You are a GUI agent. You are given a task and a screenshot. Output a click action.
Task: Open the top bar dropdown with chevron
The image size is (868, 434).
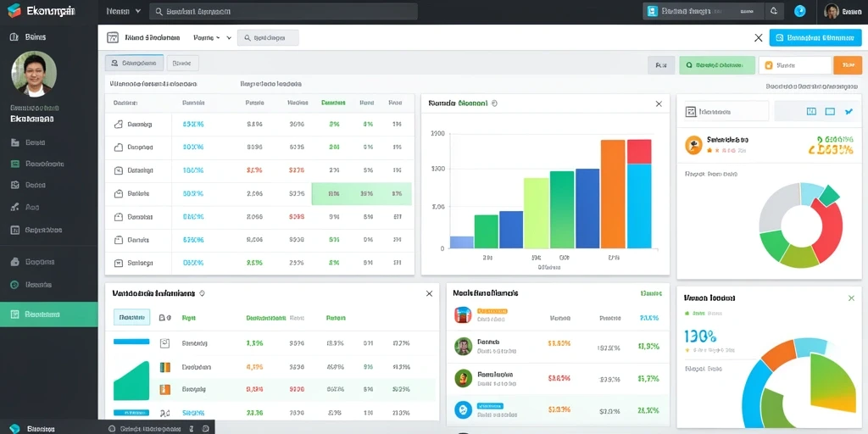pyautogui.click(x=124, y=11)
